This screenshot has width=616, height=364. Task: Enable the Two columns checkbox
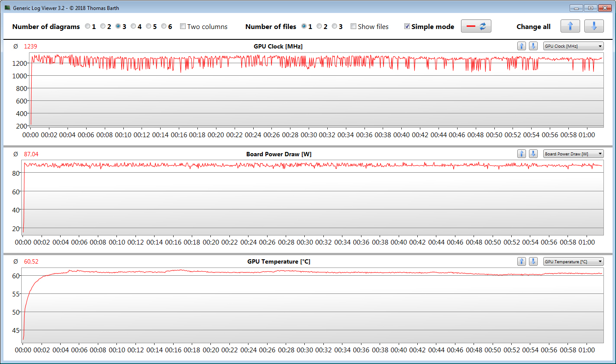coord(183,26)
